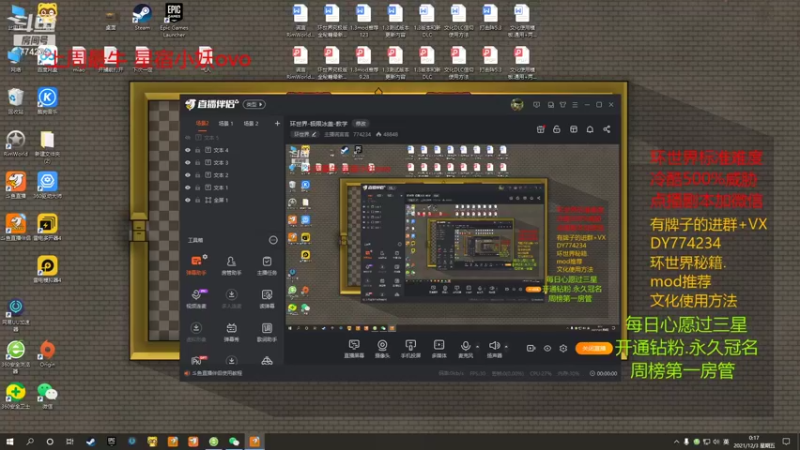Toggle visibility of 文本 1 layer

click(188, 187)
